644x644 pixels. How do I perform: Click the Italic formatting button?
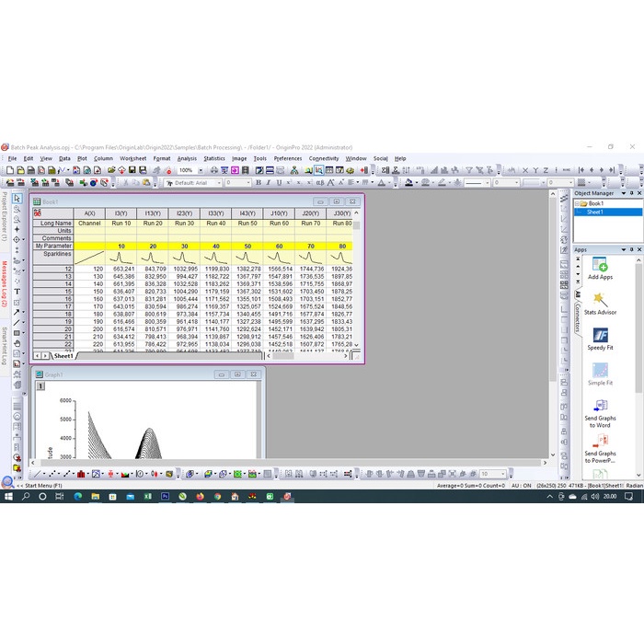point(269,183)
